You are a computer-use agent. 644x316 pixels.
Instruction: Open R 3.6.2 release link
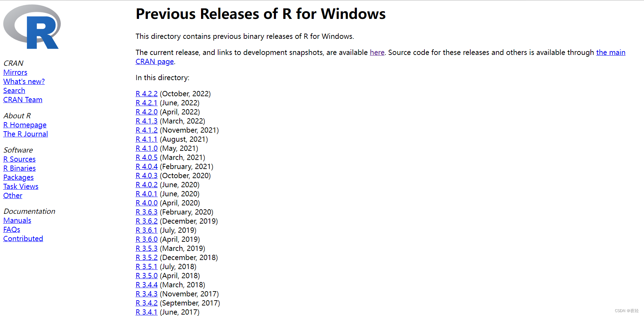[x=147, y=221]
